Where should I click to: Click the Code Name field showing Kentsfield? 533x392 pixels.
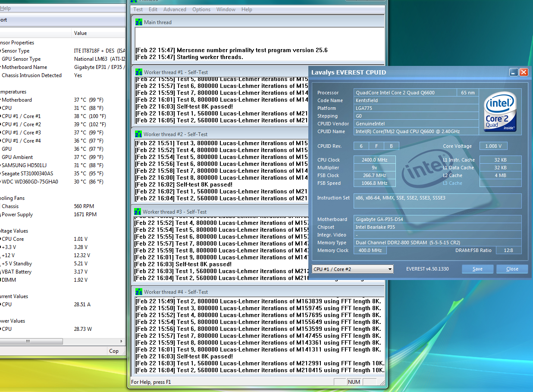click(x=417, y=100)
